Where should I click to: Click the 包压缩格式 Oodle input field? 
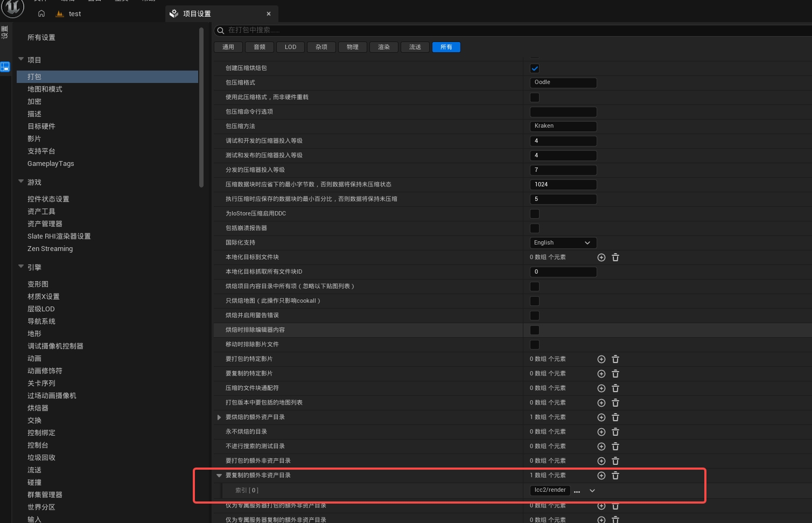click(563, 83)
